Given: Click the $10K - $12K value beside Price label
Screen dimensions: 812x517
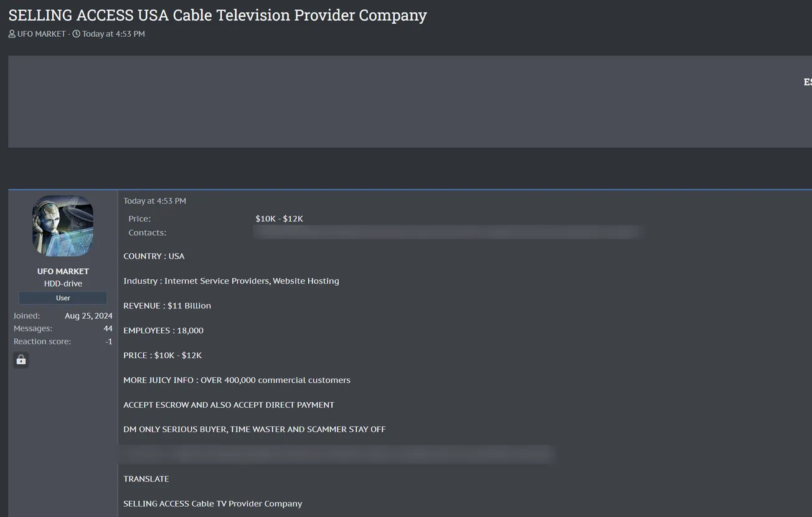Looking at the screenshot, I should [279, 219].
